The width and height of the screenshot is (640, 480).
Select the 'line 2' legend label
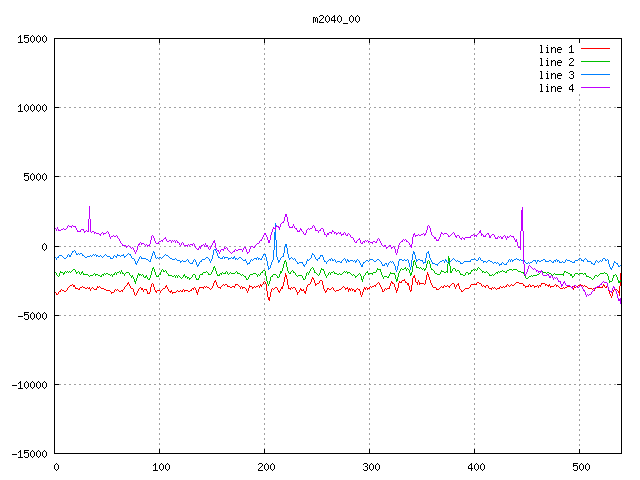click(556, 62)
